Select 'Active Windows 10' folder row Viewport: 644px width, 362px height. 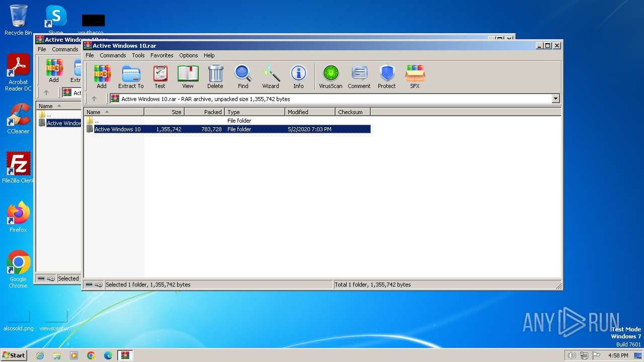[227, 129]
